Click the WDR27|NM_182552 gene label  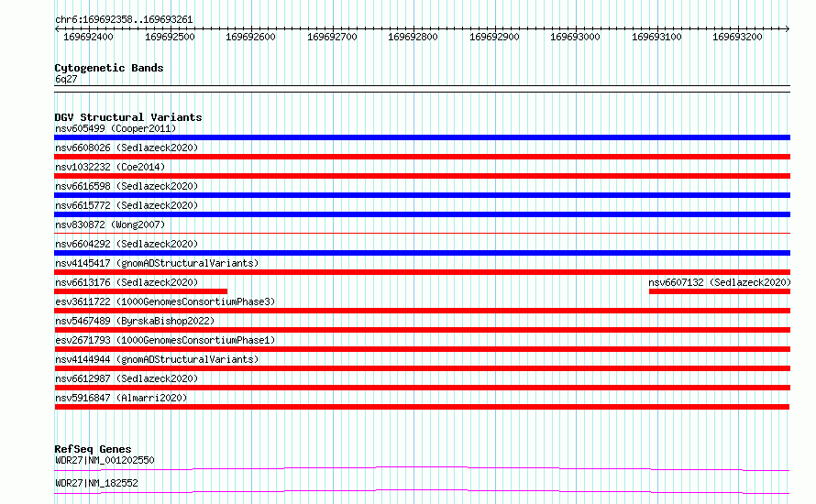[x=96, y=483]
